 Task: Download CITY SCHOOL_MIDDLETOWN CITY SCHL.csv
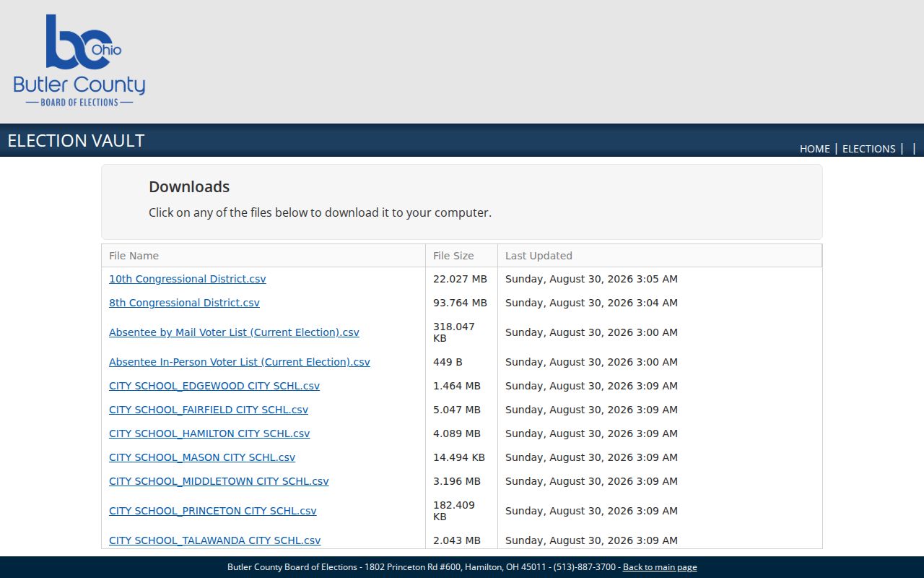219,481
